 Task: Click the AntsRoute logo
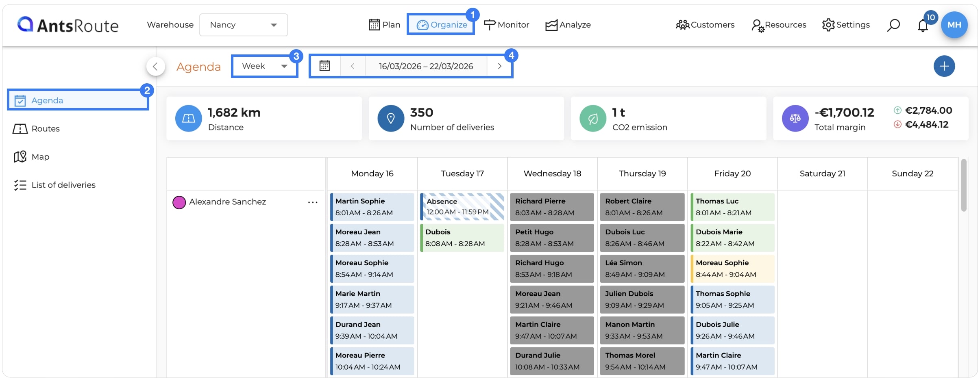click(68, 25)
